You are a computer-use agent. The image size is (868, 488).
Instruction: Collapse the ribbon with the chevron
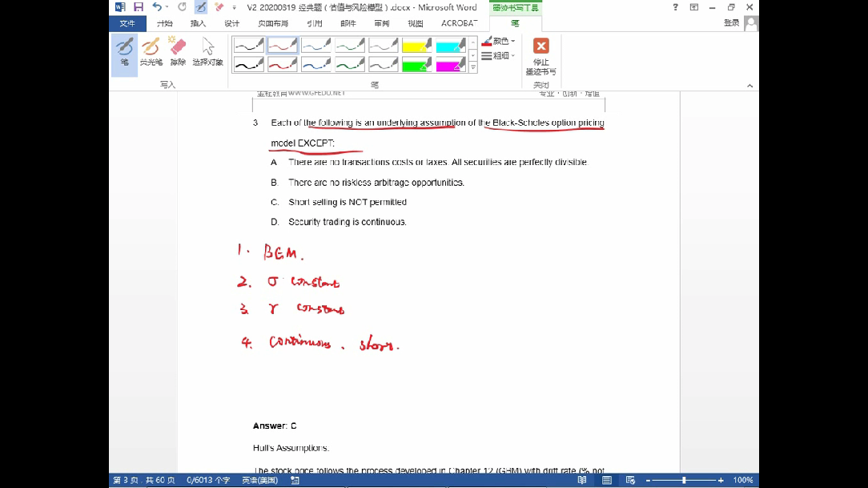(x=750, y=86)
